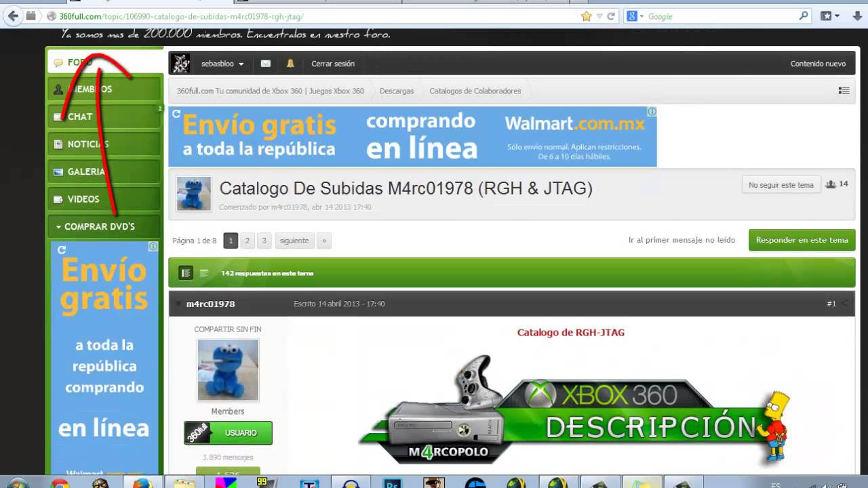Click the refresh icon on the Walmart banner ad

176,114
